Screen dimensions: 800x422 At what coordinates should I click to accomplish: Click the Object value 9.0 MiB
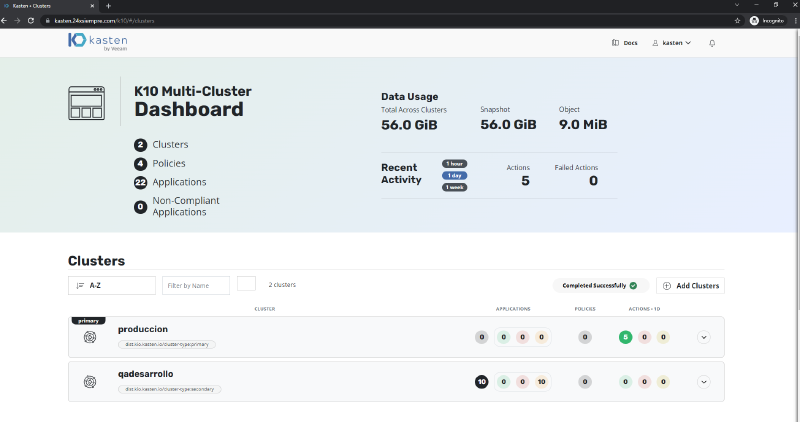click(583, 125)
